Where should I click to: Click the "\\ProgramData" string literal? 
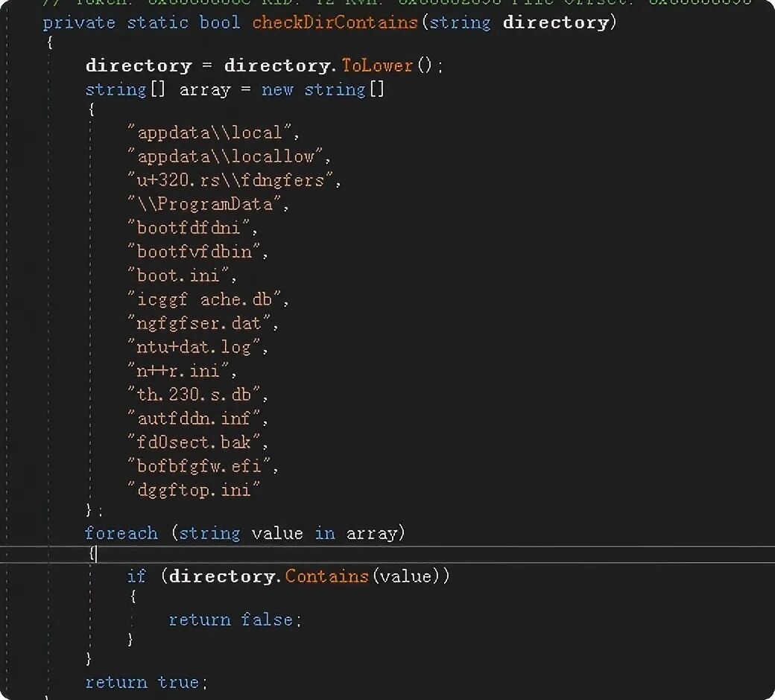(x=208, y=204)
